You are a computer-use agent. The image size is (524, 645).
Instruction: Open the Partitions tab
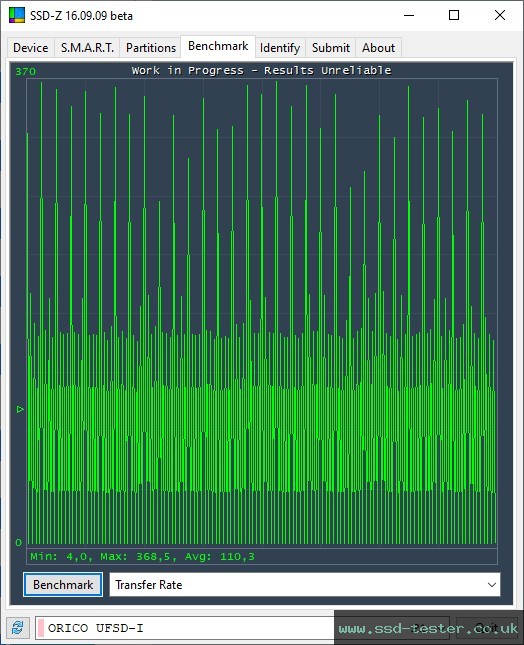point(151,48)
